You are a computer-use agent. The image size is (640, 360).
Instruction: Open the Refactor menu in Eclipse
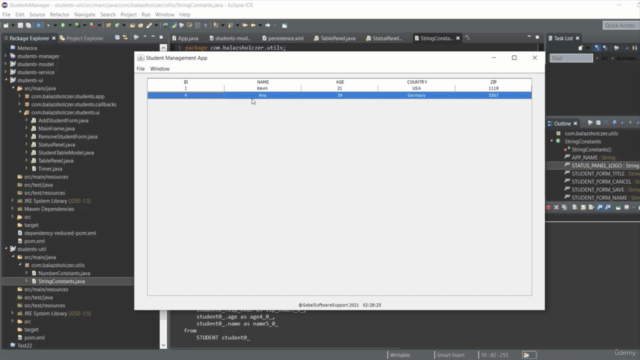coord(60,15)
